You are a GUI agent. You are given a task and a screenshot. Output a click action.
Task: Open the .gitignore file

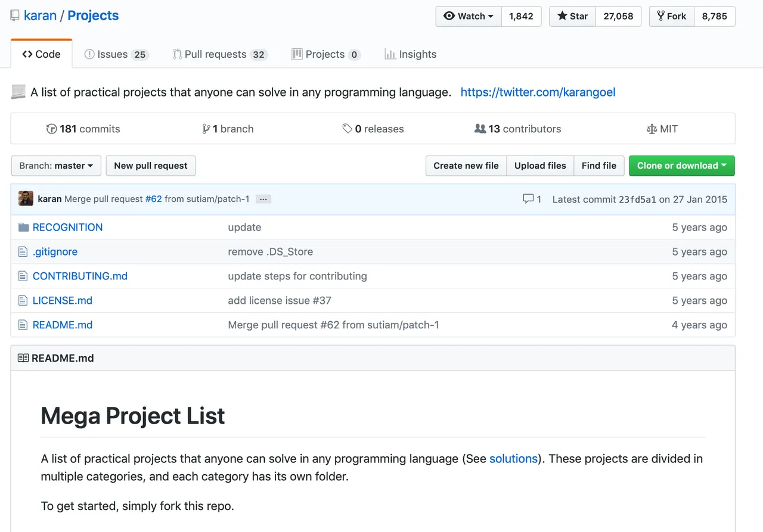(55, 252)
